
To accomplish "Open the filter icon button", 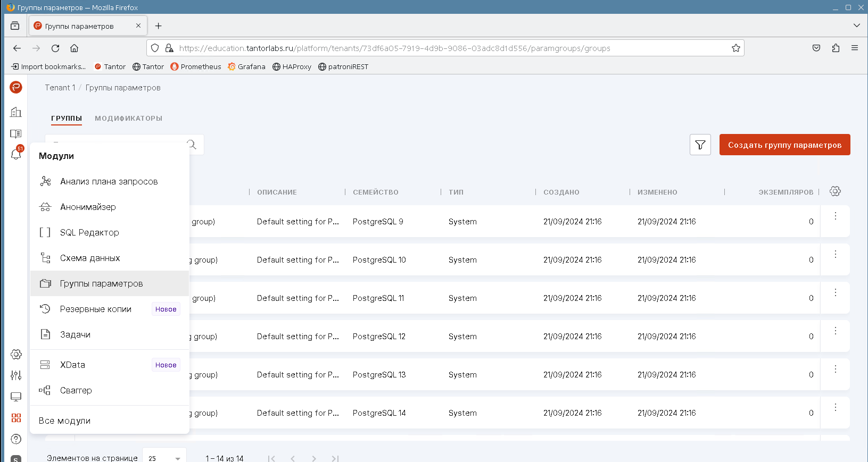I will pyautogui.click(x=700, y=145).
